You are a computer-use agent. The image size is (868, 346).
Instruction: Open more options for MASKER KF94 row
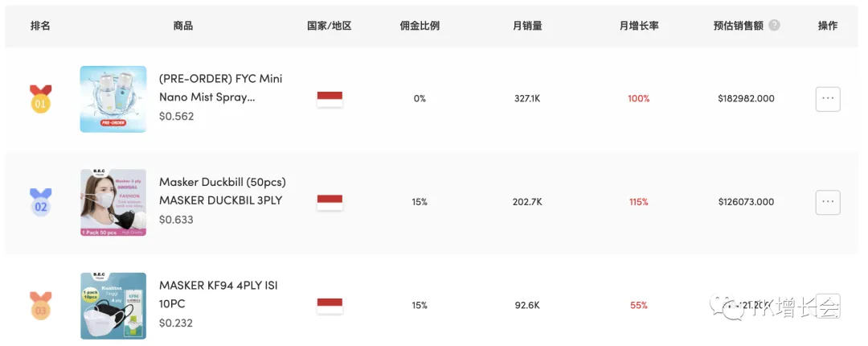click(x=828, y=306)
